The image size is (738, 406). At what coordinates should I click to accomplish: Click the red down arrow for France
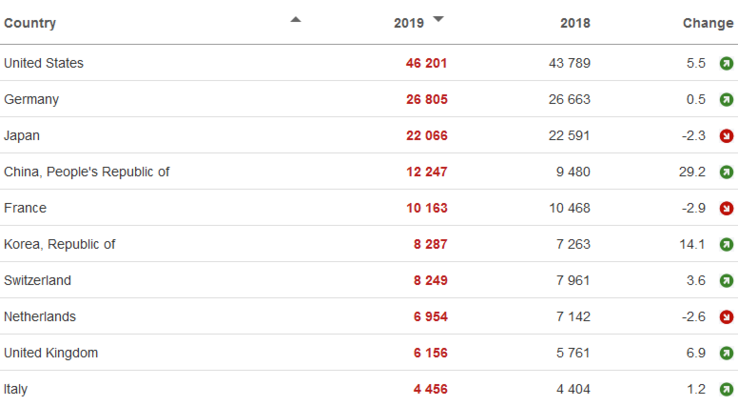coord(726,208)
